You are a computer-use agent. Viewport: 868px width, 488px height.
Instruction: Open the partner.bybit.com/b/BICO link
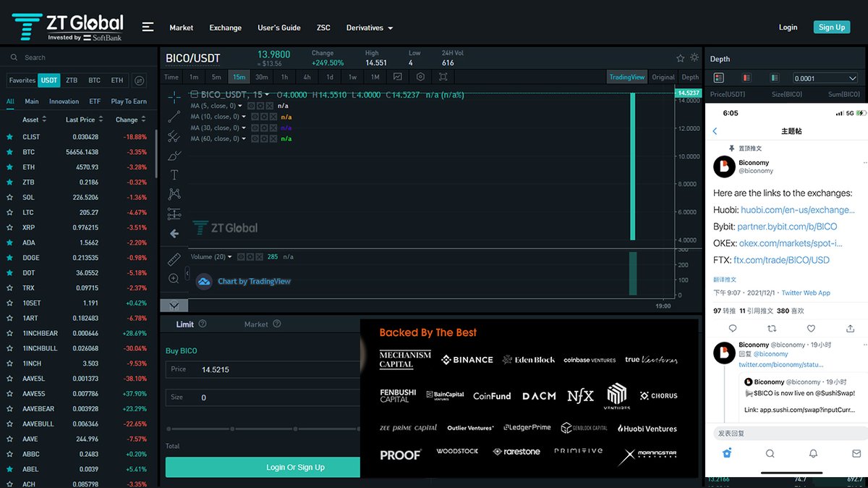(787, 227)
